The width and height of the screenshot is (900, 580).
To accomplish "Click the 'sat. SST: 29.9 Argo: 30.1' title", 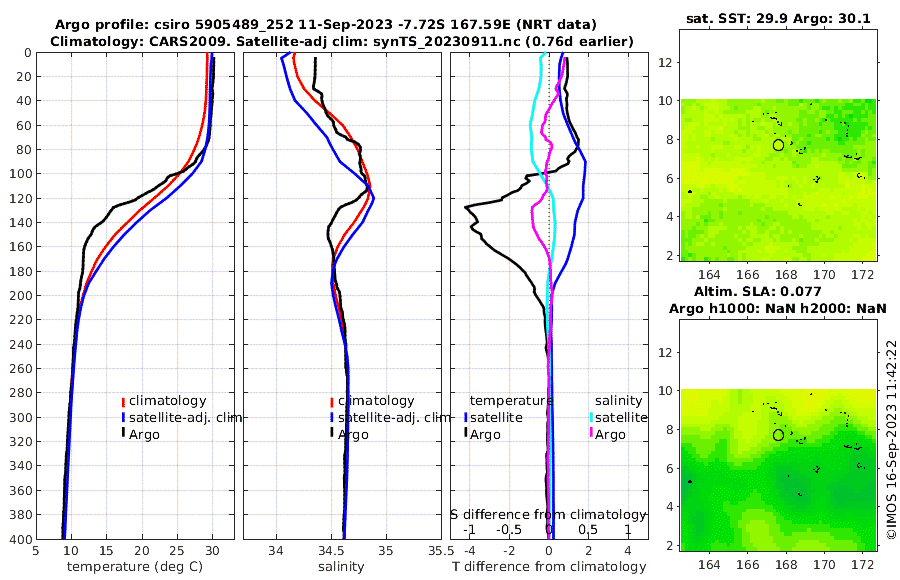I will (778, 18).
